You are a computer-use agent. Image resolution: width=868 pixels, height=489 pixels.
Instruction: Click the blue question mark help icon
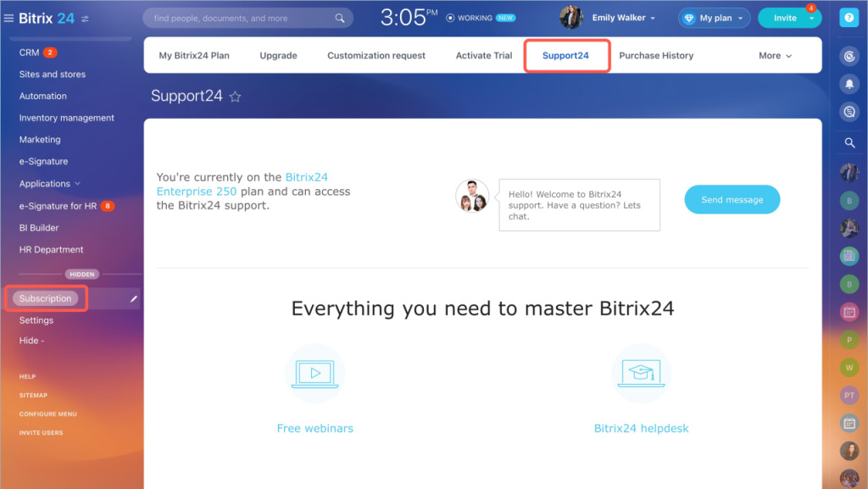click(849, 18)
